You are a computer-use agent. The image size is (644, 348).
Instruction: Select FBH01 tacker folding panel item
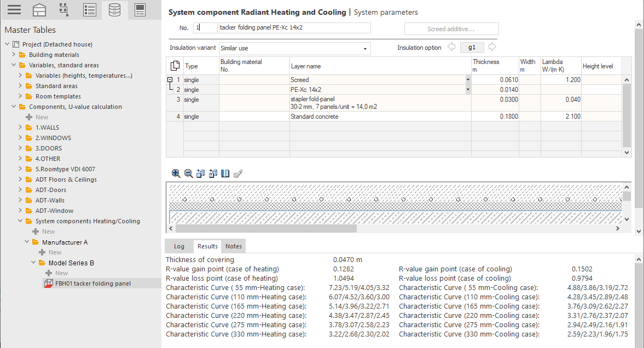tap(93, 283)
